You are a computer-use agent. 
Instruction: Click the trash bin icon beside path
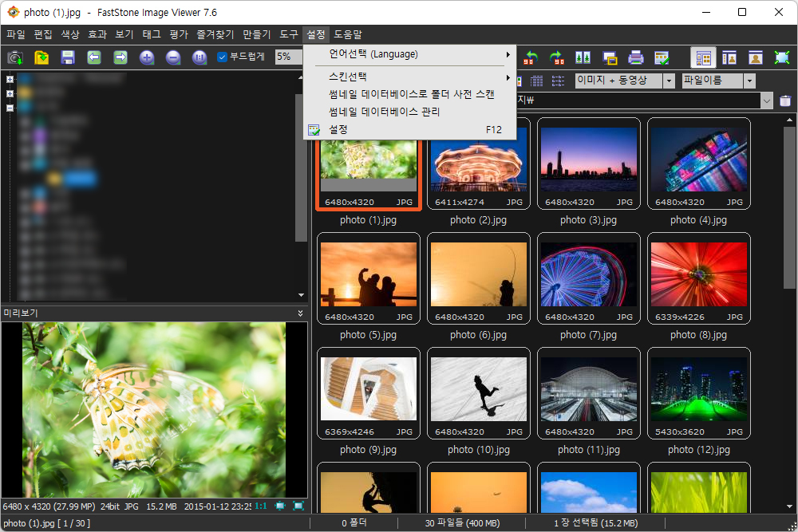coord(785,100)
